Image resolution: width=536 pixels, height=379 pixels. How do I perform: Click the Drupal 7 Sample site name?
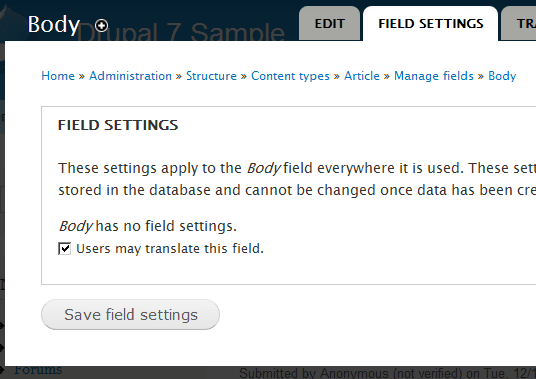(x=179, y=32)
